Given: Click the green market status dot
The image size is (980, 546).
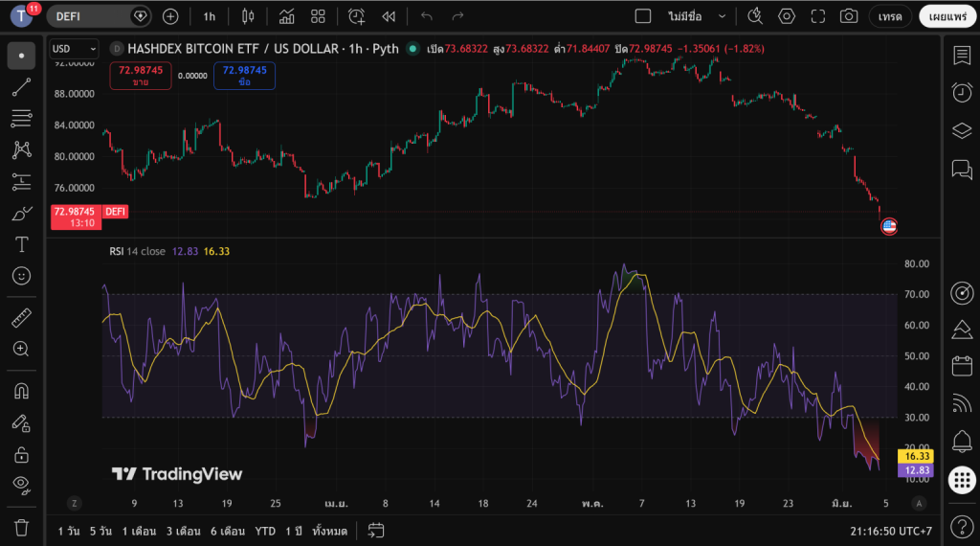Looking at the screenshot, I should (412, 48).
